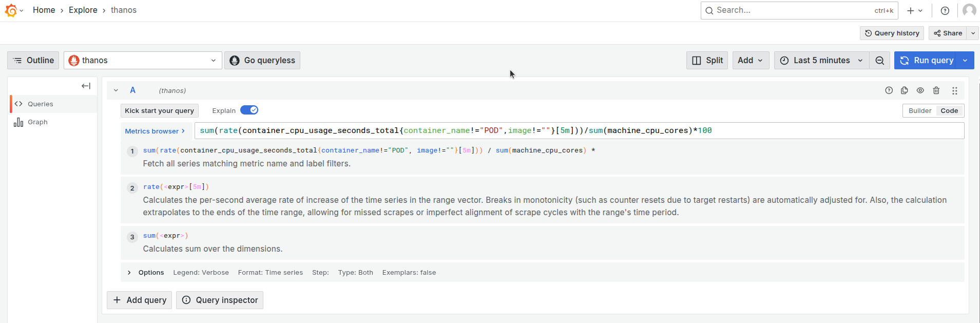Open the help menu in top bar

point(945,11)
